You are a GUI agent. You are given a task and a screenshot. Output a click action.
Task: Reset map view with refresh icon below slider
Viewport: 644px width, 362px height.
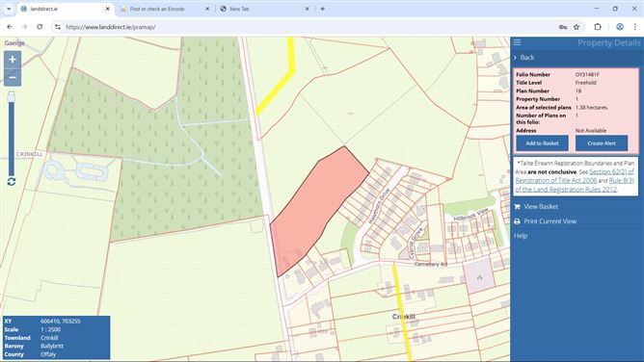[12, 182]
